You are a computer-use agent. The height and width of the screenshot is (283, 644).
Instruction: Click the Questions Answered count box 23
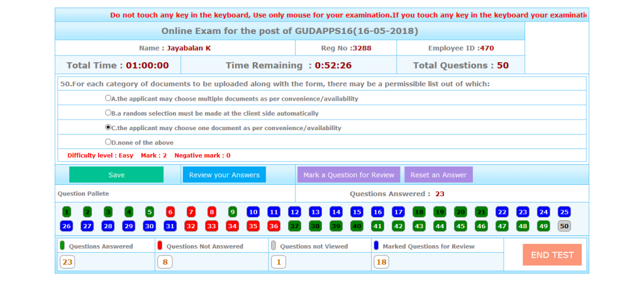pyautogui.click(x=67, y=262)
